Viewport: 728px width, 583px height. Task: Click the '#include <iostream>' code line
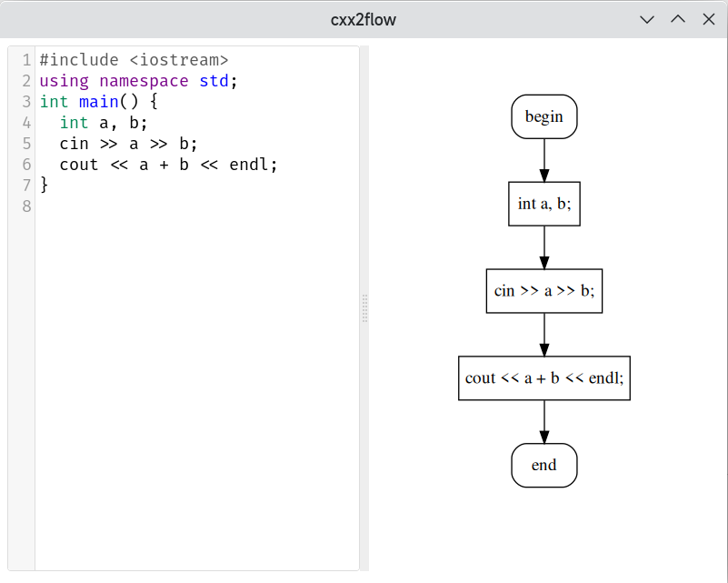[x=135, y=60]
